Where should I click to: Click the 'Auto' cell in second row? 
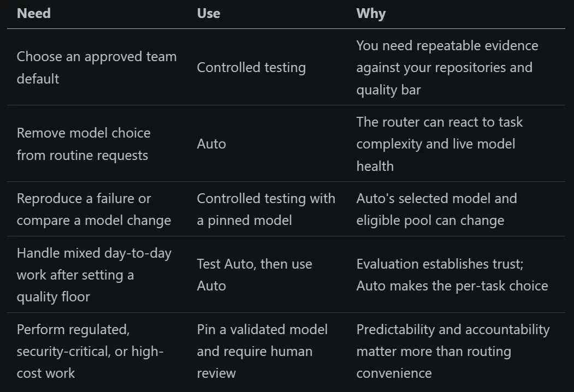[x=211, y=144]
